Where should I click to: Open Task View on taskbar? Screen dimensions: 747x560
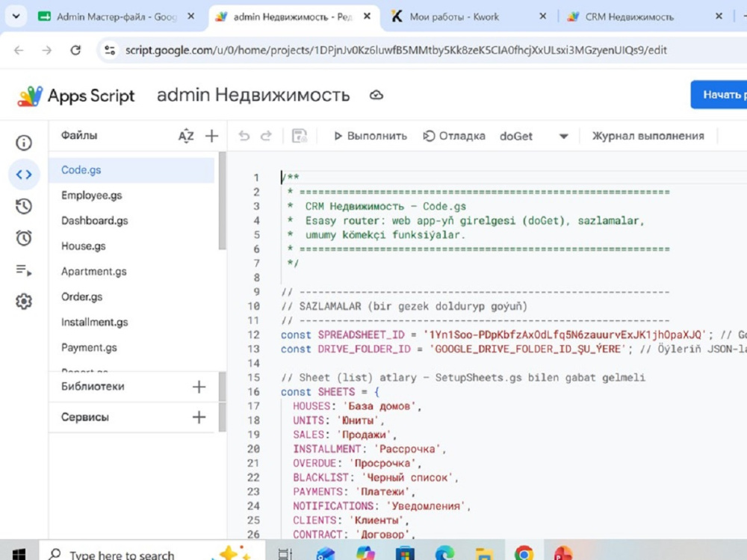pyautogui.click(x=285, y=554)
